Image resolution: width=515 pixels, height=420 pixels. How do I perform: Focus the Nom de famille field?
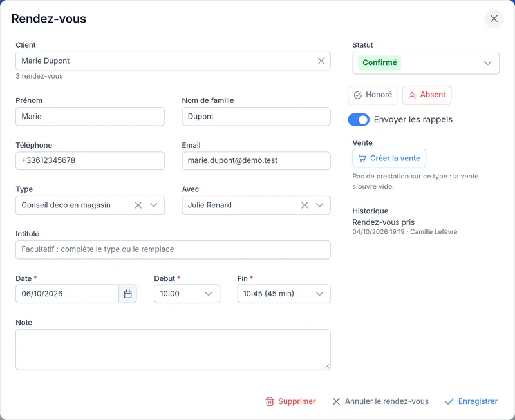point(256,117)
